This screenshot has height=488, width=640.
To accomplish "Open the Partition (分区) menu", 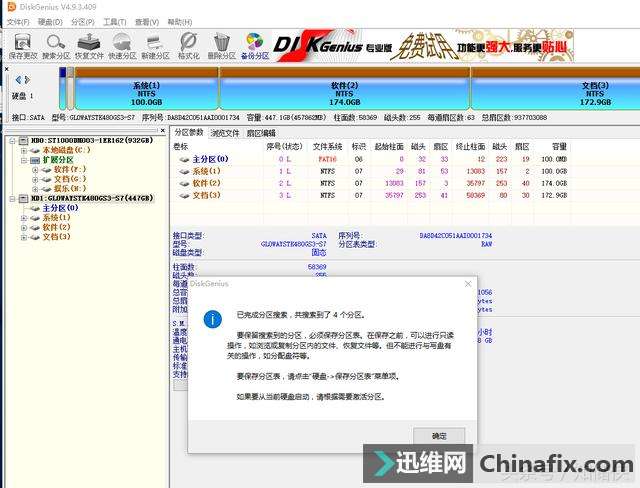I will [82, 22].
